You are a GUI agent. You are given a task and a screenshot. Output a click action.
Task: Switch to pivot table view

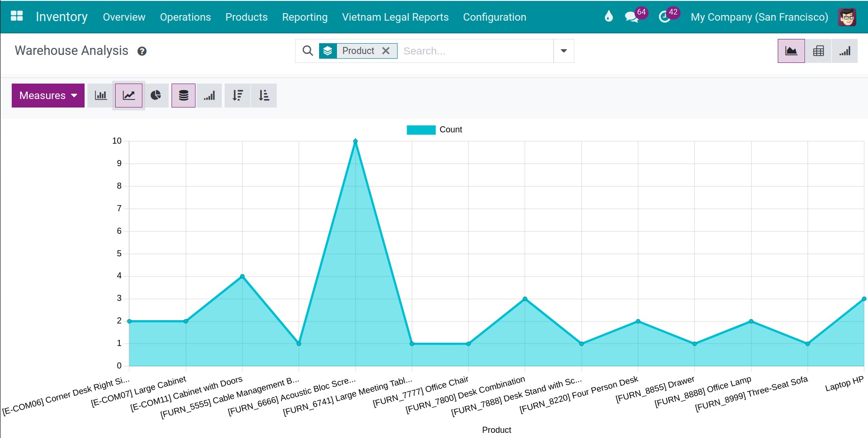click(x=819, y=51)
